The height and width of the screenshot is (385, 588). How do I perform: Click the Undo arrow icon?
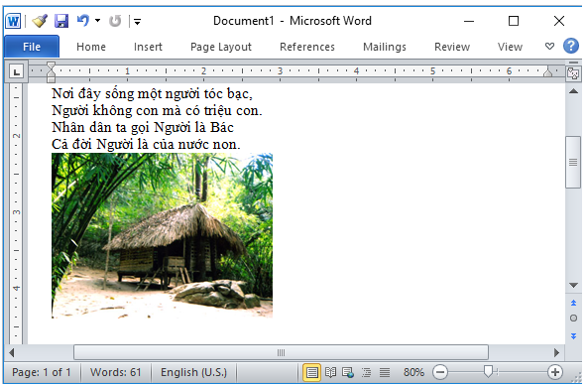click(x=83, y=21)
